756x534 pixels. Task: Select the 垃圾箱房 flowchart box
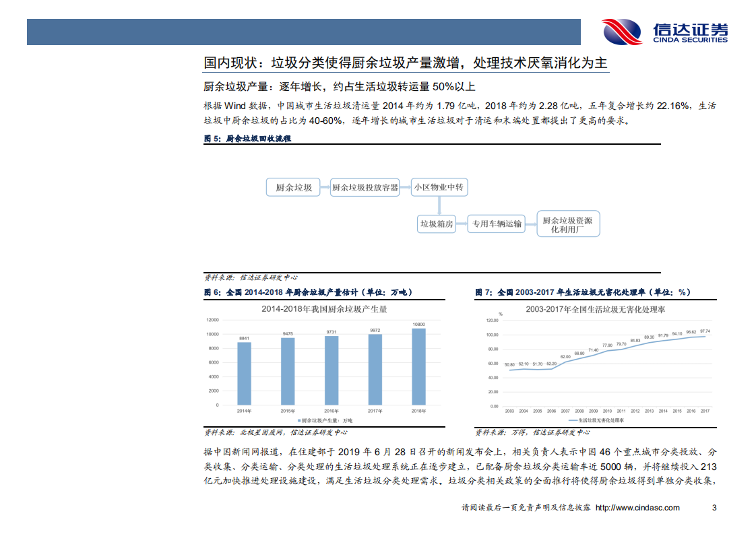pyautogui.click(x=436, y=224)
